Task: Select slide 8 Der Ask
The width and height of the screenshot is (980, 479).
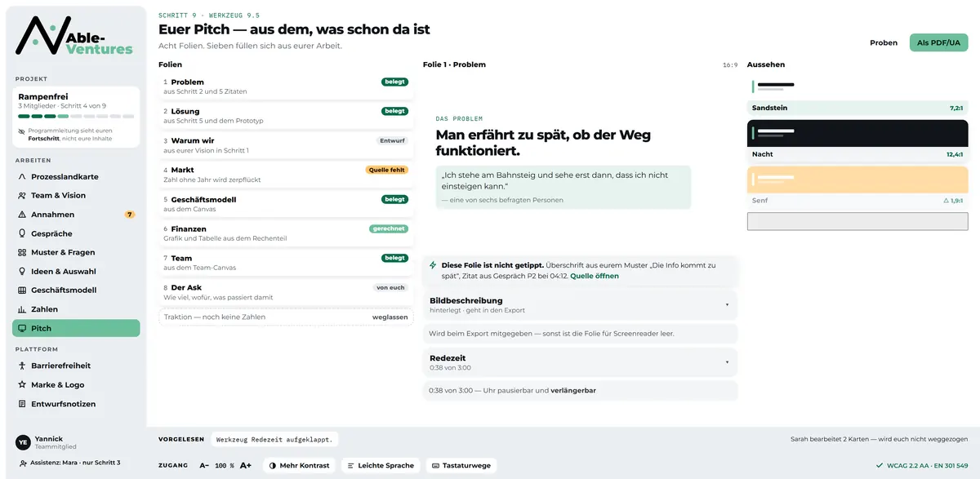Action: (286, 292)
